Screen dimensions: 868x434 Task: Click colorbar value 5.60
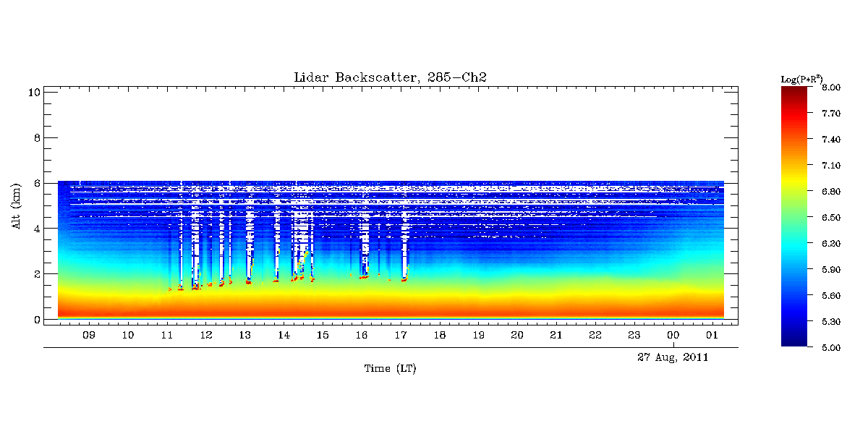coord(830,296)
